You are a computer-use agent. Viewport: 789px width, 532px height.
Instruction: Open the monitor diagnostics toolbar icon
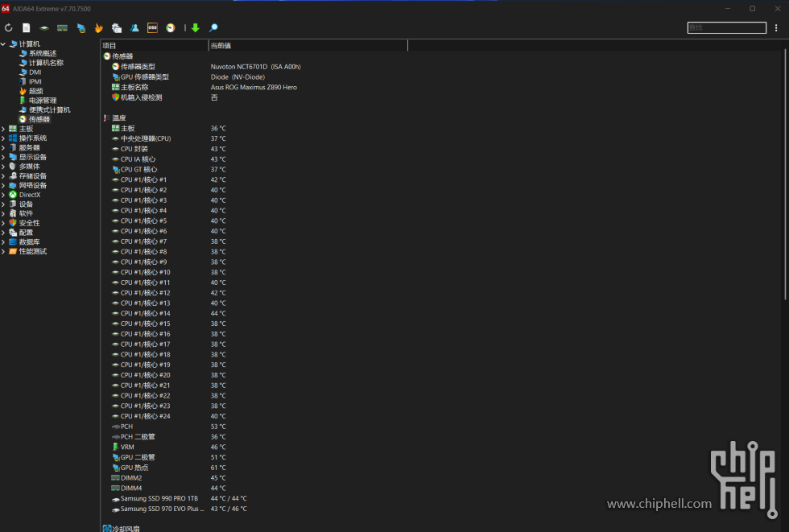tap(81, 27)
